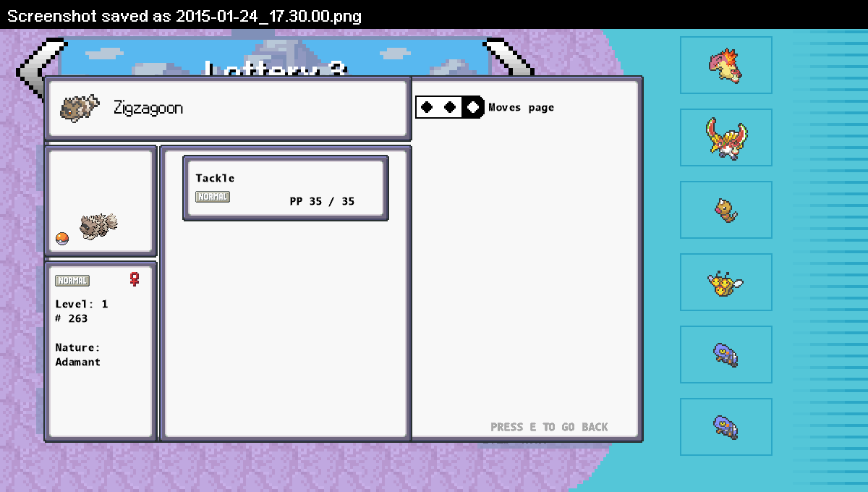This screenshot has width=868, height=492.
Task: Click the Moves page label
Action: [521, 108]
